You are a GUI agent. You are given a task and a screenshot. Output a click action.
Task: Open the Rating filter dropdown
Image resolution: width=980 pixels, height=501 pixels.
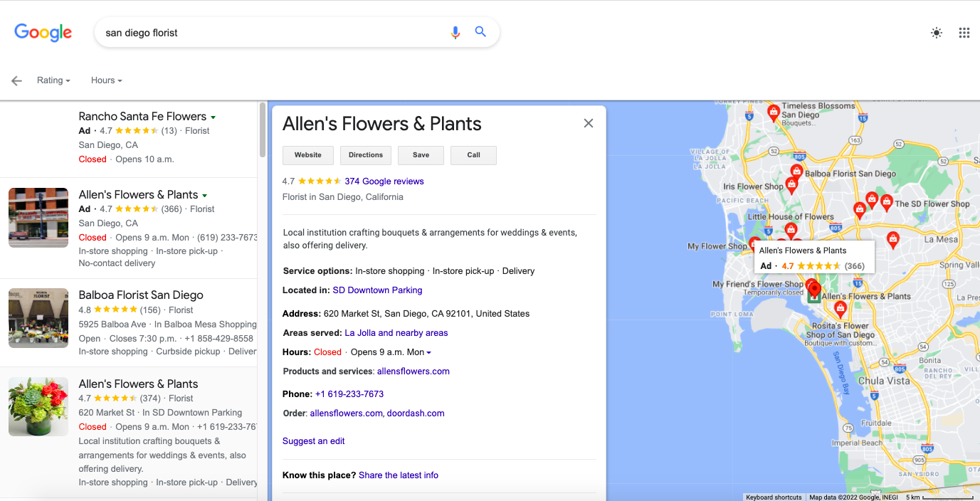[x=53, y=80]
